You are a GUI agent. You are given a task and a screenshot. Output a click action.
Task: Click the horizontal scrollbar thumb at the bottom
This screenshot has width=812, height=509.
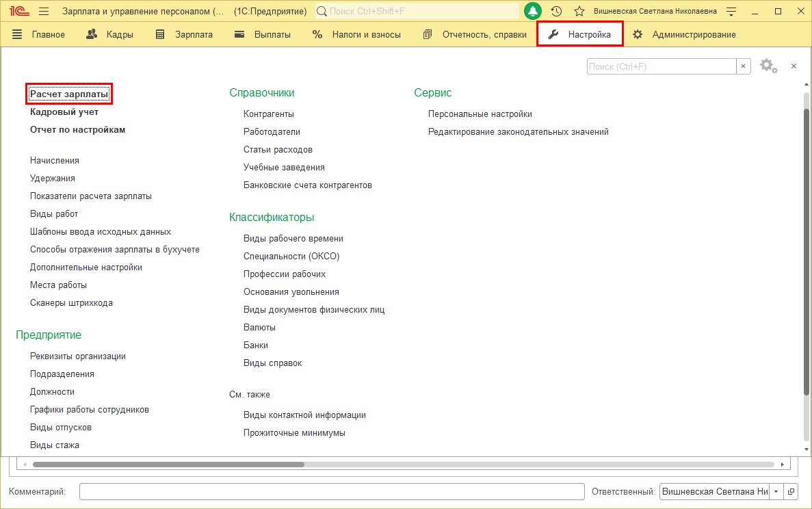168,465
